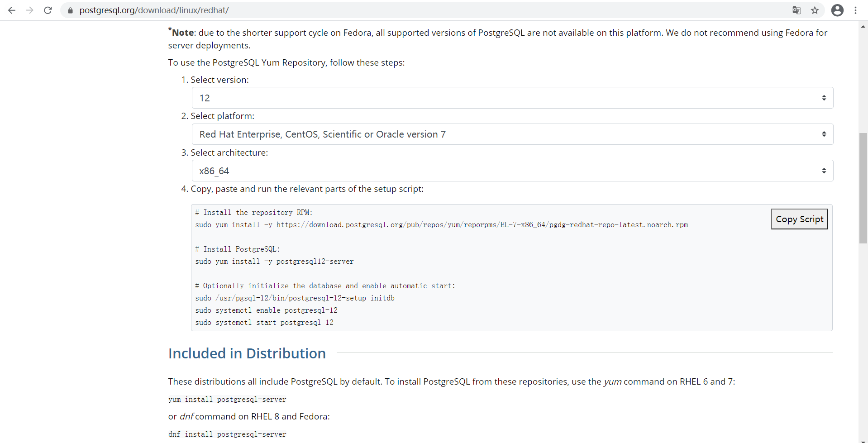
Task: Open the platform selection dropdown
Action: [x=511, y=134]
